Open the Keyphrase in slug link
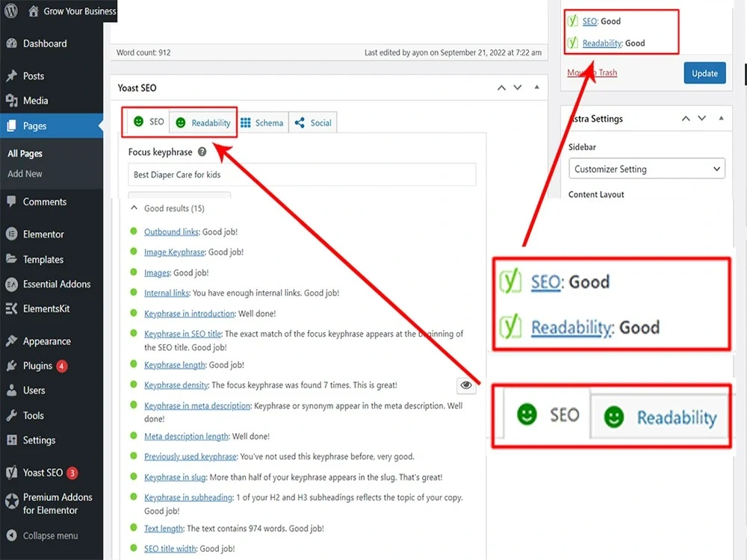The height and width of the screenshot is (560, 747). [x=175, y=477]
